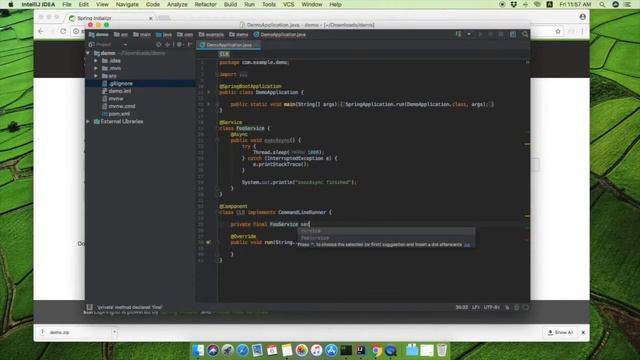Open Trash from the dock
This screenshot has height=360, width=640.
(x=442, y=350)
